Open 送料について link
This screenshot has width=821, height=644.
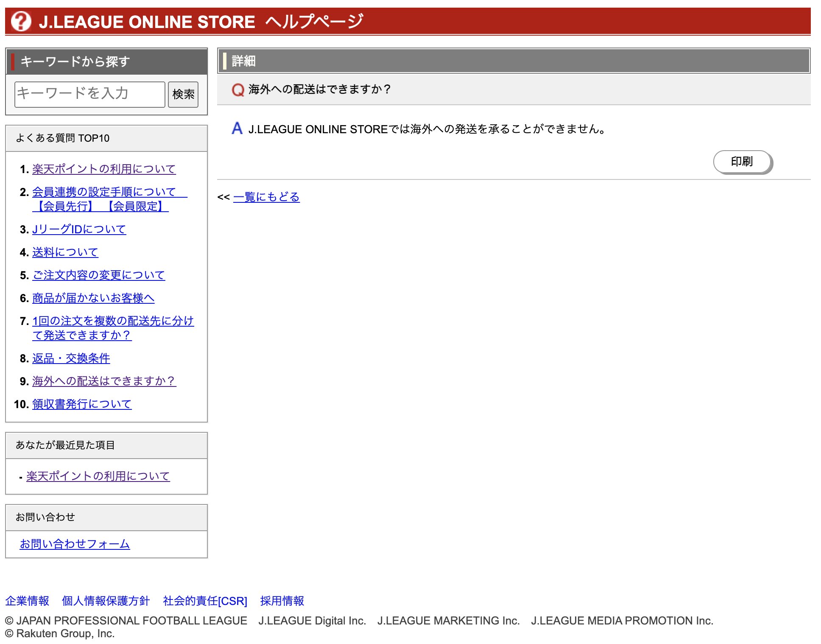(x=65, y=252)
